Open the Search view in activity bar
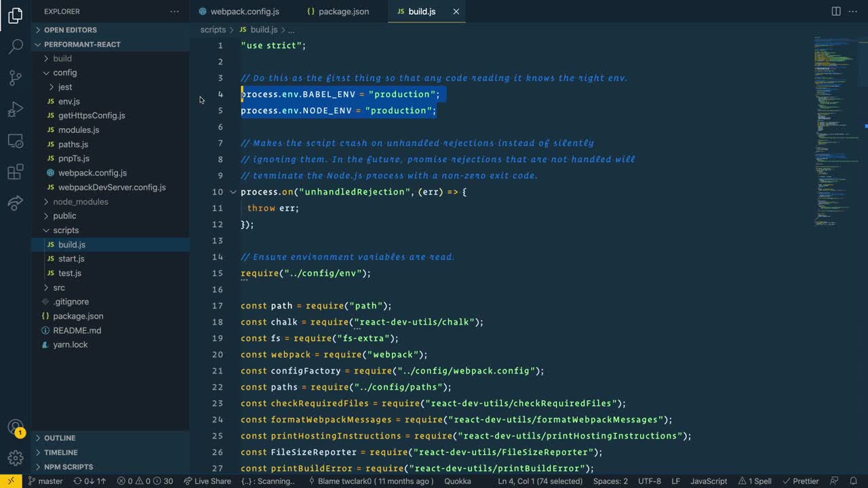This screenshot has height=488, width=868. (x=15, y=47)
